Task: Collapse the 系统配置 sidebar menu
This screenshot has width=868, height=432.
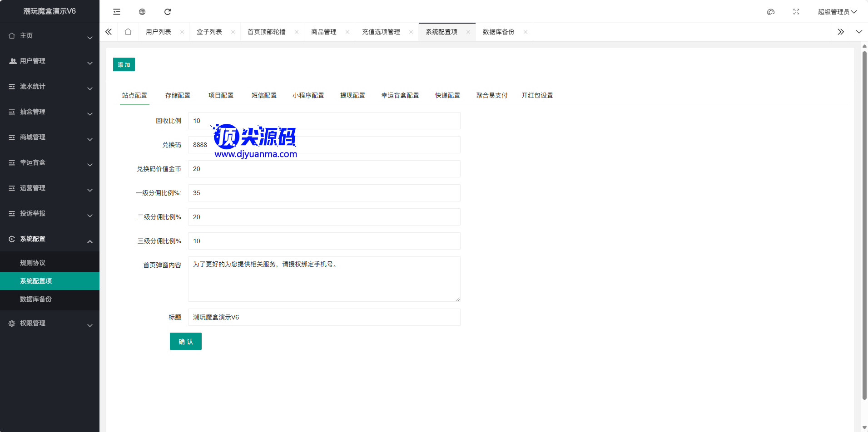Action: click(x=50, y=239)
